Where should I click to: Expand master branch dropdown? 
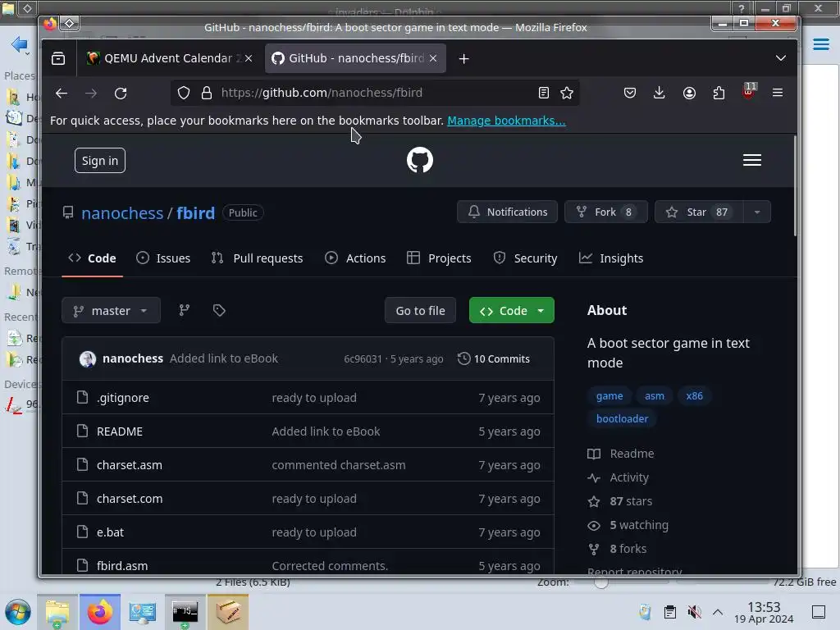coord(111,311)
